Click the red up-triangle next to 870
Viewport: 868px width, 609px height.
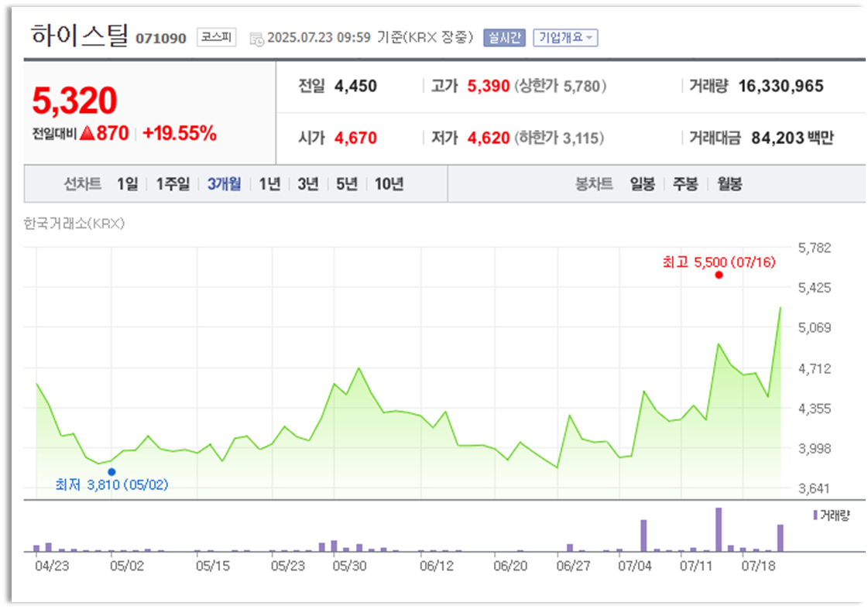[x=87, y=133]
